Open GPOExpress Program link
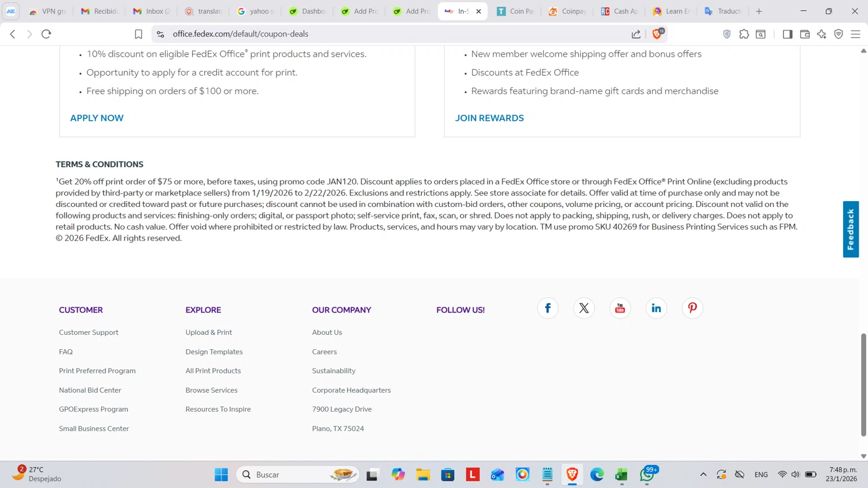The image size is (868, 488). pos(94,409)
